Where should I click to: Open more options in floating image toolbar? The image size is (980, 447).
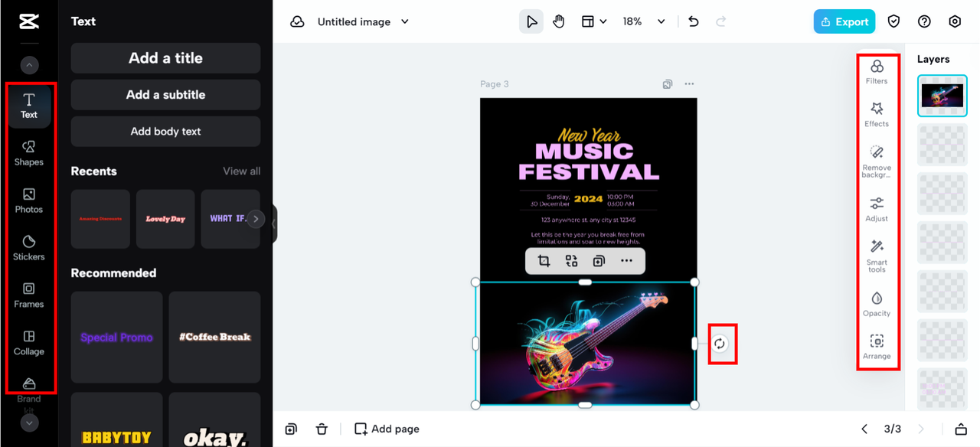pyautogui.click(x=626, y=261)
